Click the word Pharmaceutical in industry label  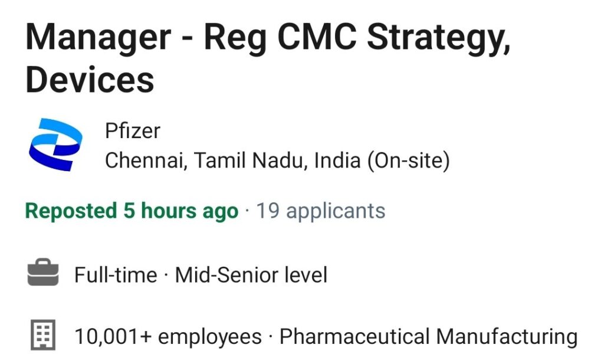coord(354,336)
